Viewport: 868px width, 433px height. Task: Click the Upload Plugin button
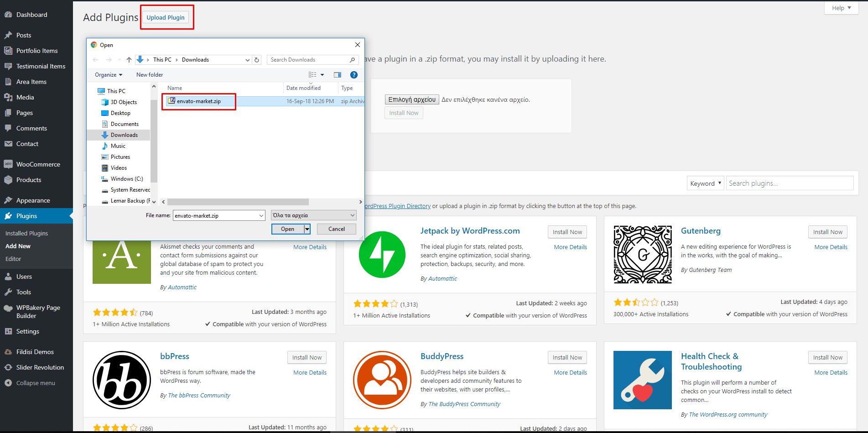(166, 17)
